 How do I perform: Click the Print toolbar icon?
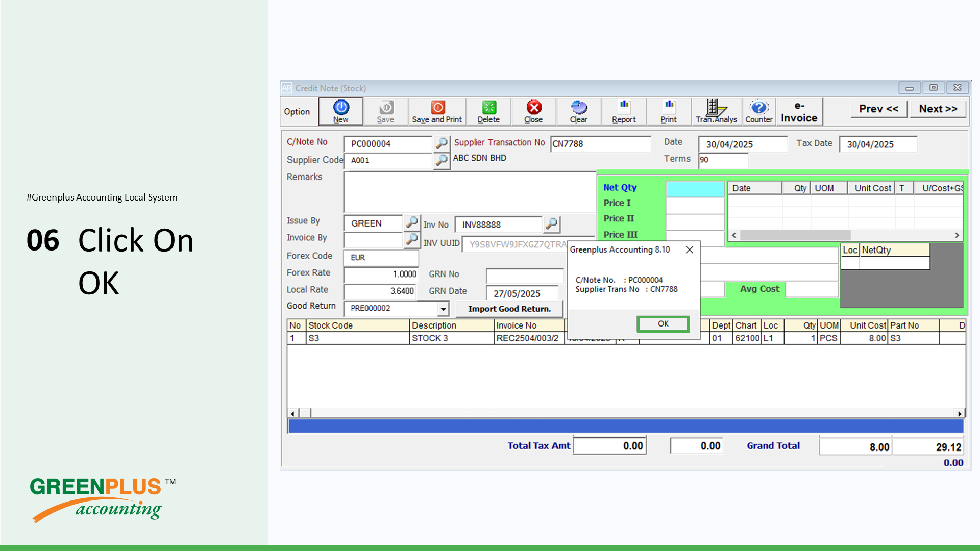point(669,111)
